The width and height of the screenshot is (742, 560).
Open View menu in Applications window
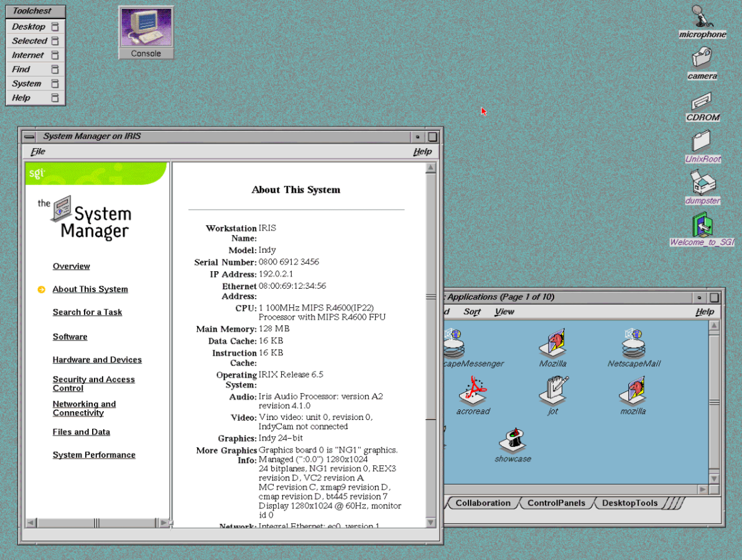pos(504,312)
